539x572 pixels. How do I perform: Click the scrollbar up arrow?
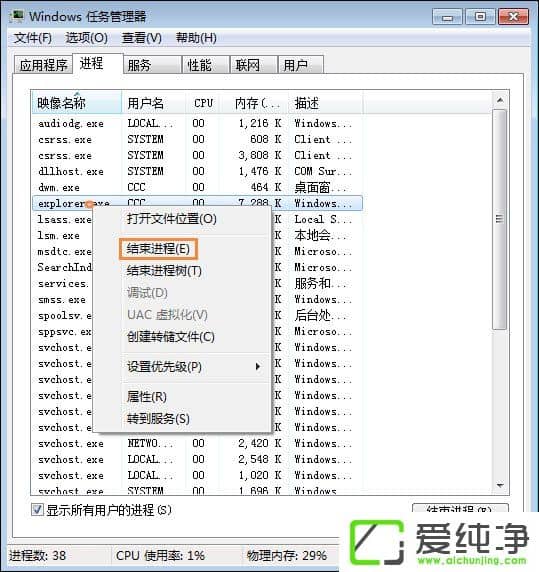[500, 100]
